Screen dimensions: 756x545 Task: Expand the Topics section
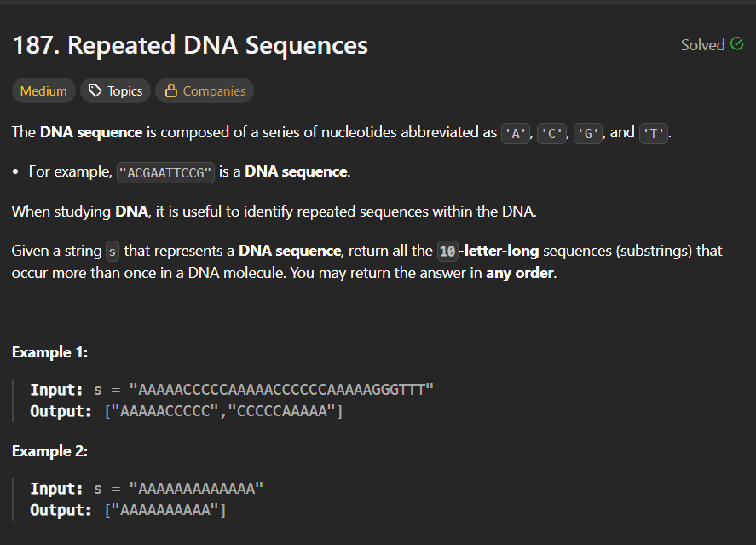coord(115,90)
